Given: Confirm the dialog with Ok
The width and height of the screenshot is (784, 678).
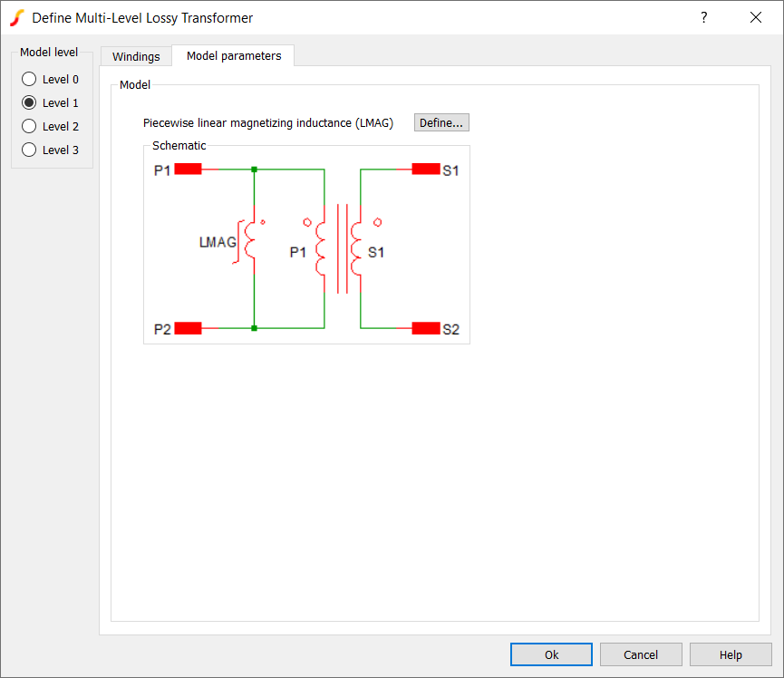Looking at the screenshot, I should pos(551,654).
